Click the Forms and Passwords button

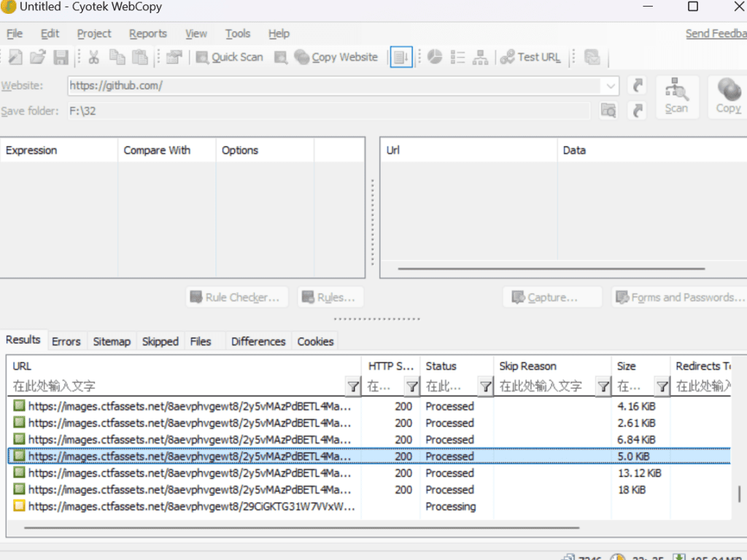pyautogui.click(x=680, y=297)
